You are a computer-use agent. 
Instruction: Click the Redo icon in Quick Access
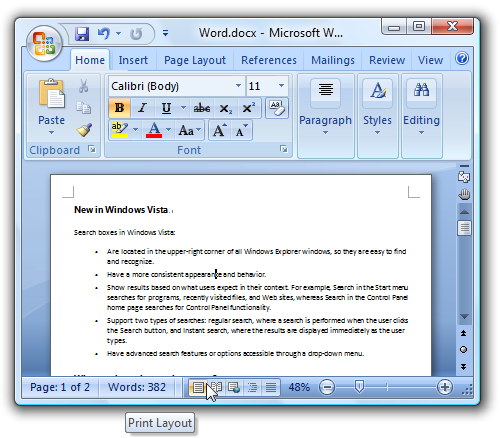point(136,34)
